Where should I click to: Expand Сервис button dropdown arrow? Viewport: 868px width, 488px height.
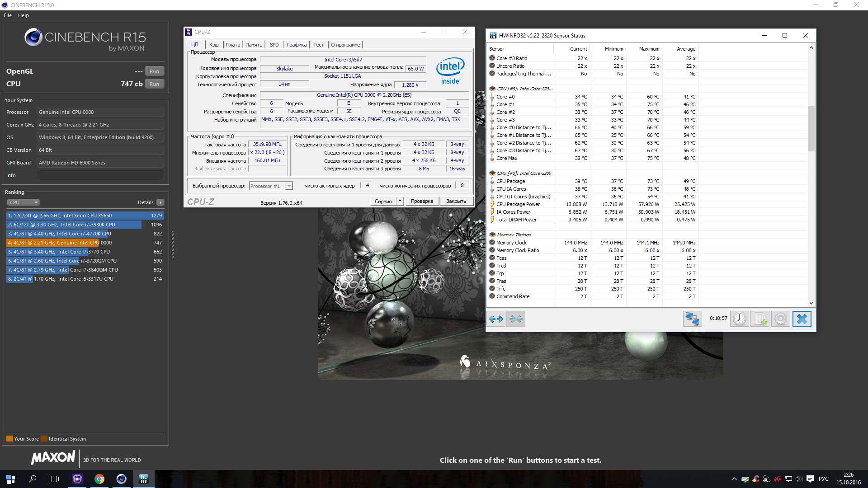(400, 201)
